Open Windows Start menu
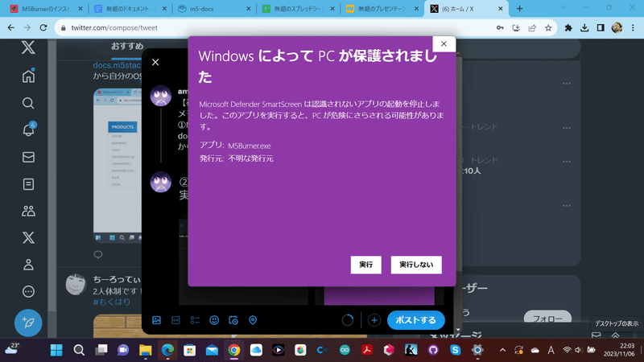 click(56, 350)
